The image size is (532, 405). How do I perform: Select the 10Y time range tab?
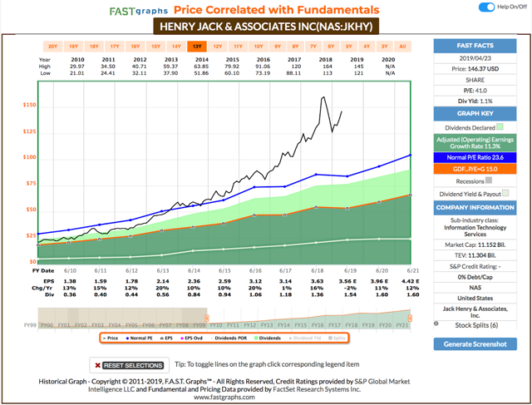click(x=259, y=47)
